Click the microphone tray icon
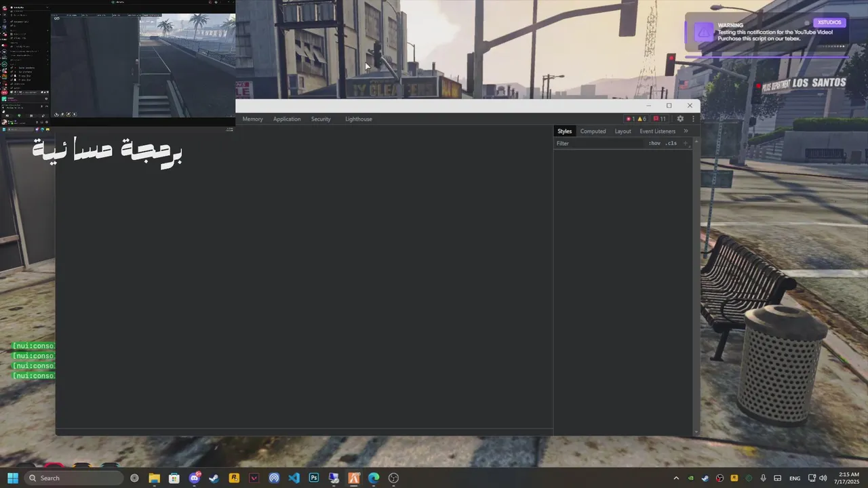868x488 pixels. click(x=763, y=478)
